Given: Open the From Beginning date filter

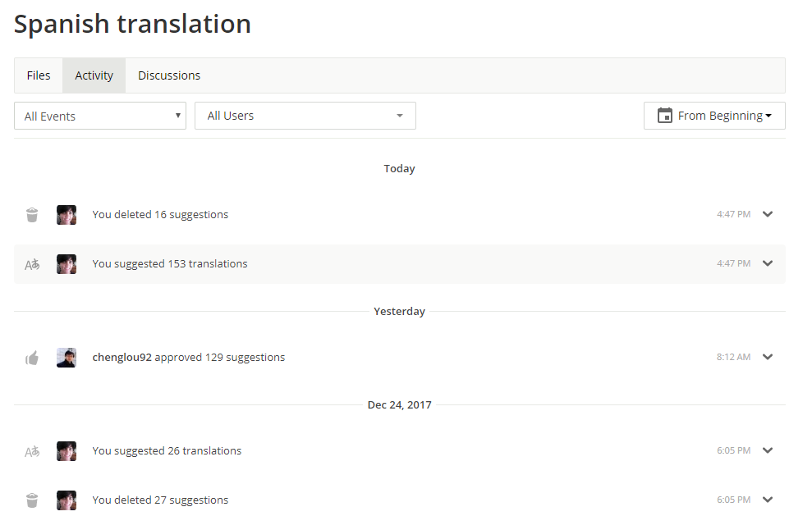Looking at the screenshot, I should click(714, 116).
